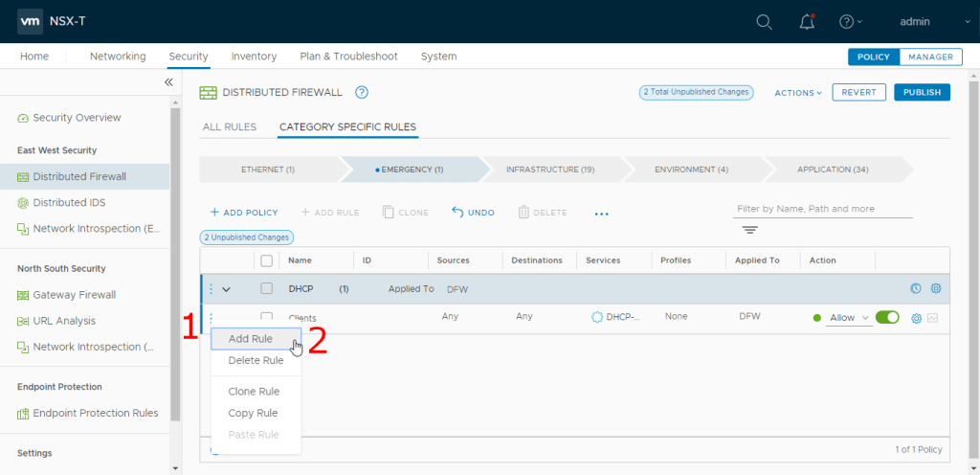
Task: Collapse the sidebar with double-chevron icon
Action: click(168, 82)
